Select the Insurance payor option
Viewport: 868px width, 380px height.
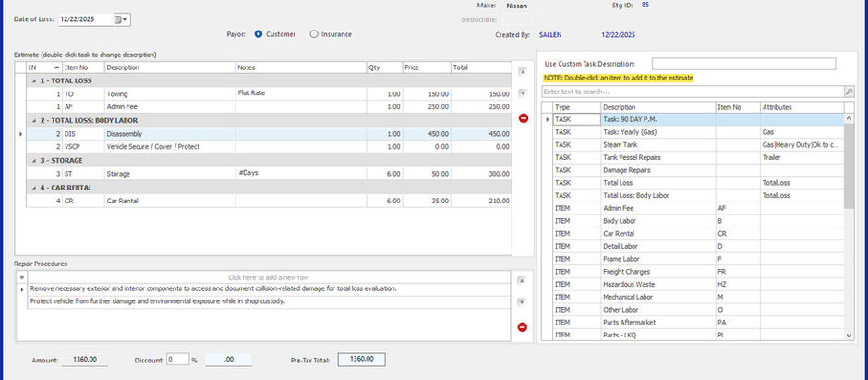coord(314,34)
